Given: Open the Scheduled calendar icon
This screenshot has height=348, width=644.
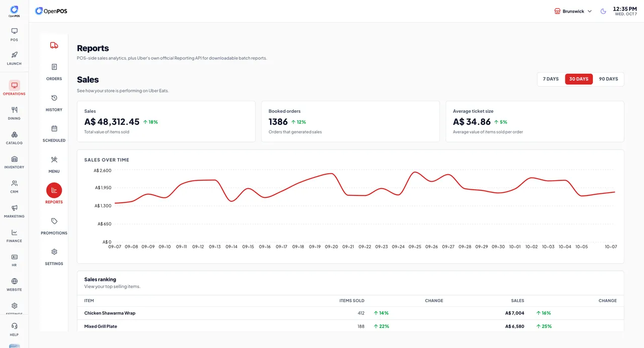Looking at the screenshot, I should [54, 128].
